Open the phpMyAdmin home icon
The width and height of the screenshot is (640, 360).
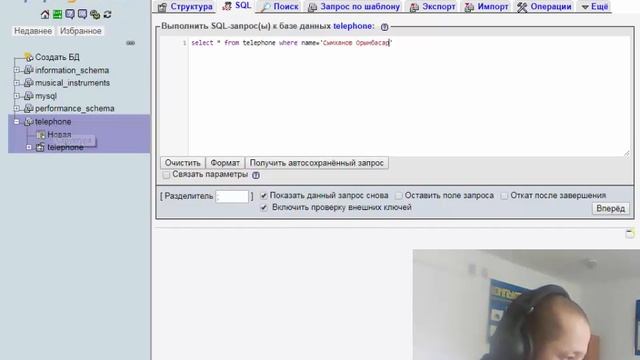(x=45, y=15)
